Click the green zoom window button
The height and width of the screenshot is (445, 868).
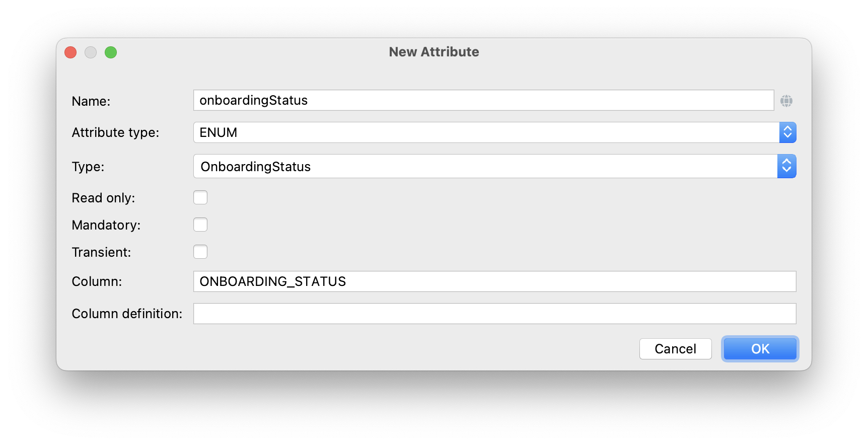(111, 52)
